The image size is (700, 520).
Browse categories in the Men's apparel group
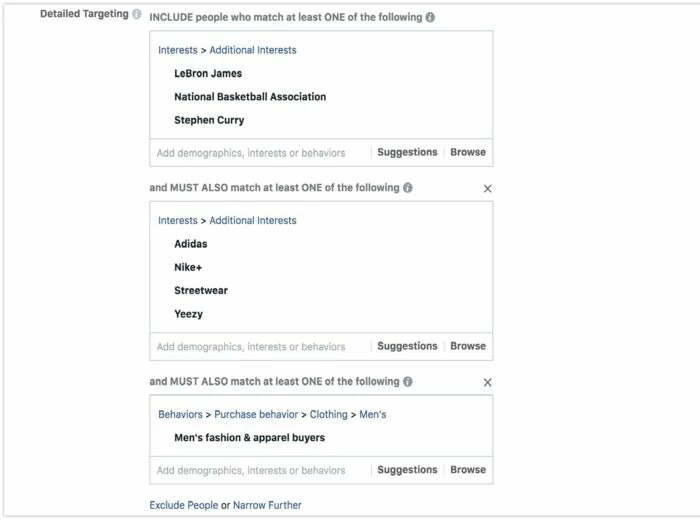point(468,470)
